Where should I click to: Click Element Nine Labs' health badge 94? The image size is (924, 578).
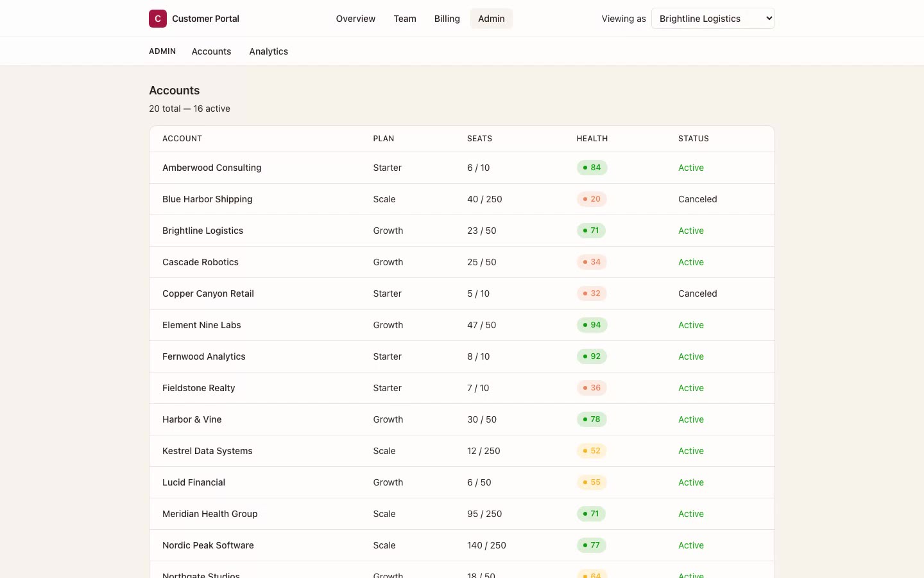592,325
